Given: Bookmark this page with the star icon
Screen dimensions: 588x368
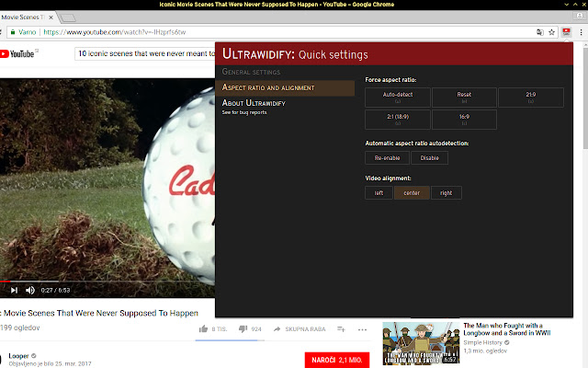Looking at the screenshot, I should pyautogui.click(x=551, y=32).
